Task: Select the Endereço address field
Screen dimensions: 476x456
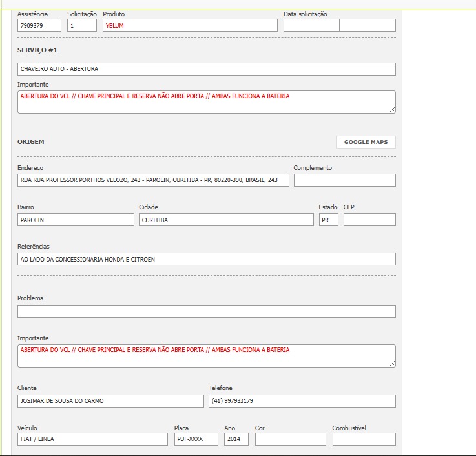Action: 153,180
